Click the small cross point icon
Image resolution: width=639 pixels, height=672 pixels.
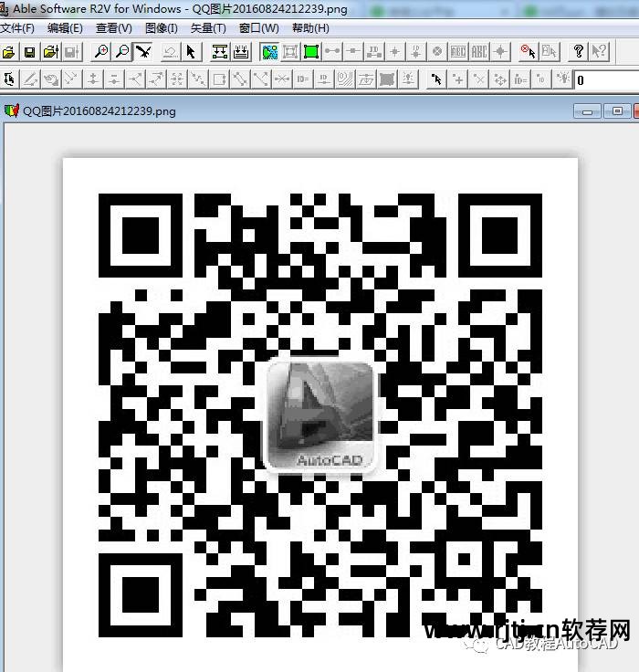395,52
